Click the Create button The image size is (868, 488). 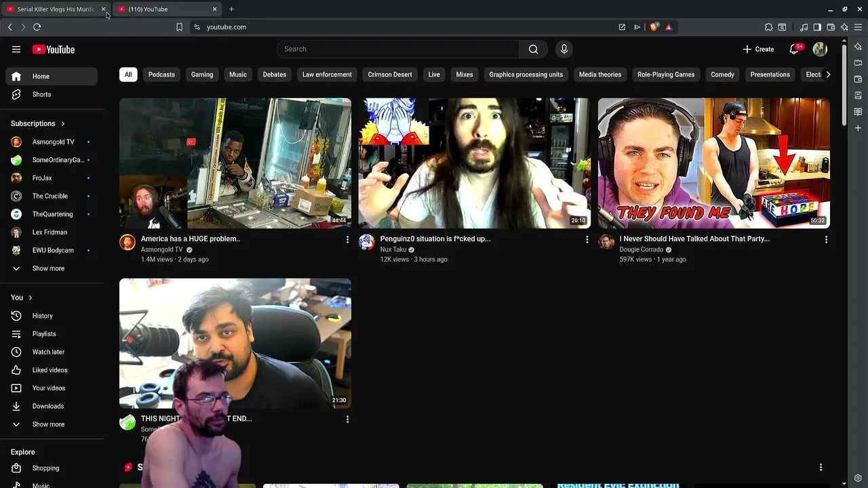[x=758, y=49]
